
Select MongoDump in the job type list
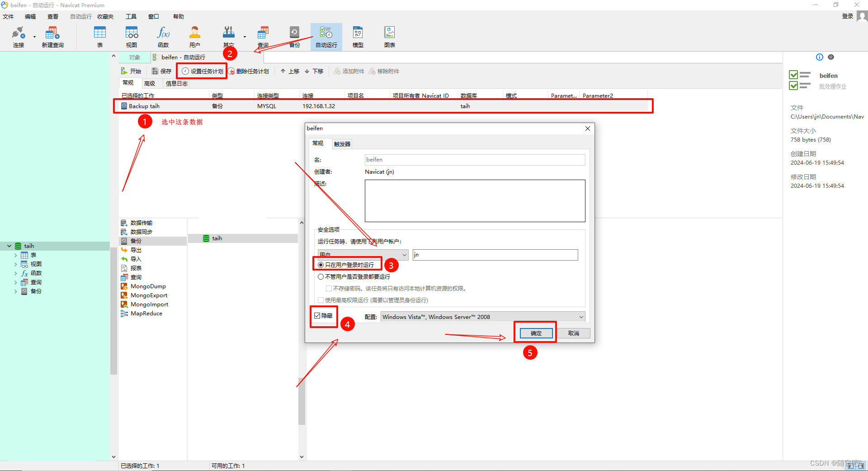click(x=148, y=286)
